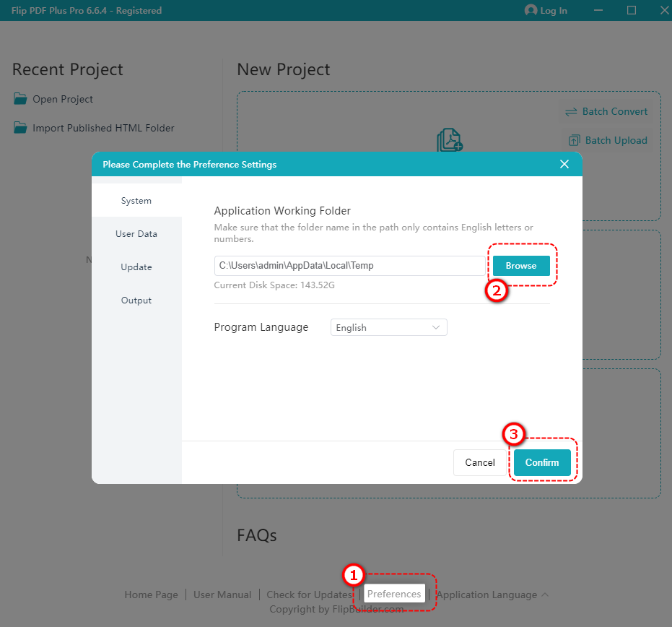The height and width of the screenshot is (627, 672).
Task: Close the Flip PDF Plus Pro window
Action: [x=664, y=10]
